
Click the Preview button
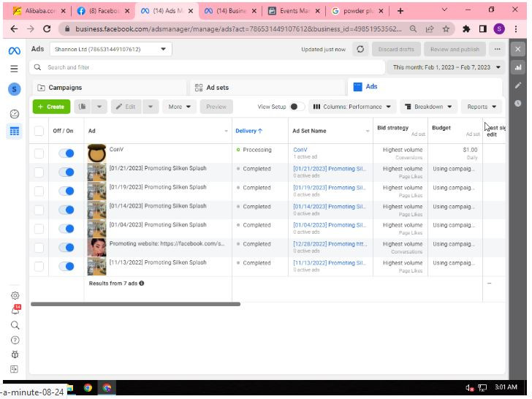coord(216,107)
